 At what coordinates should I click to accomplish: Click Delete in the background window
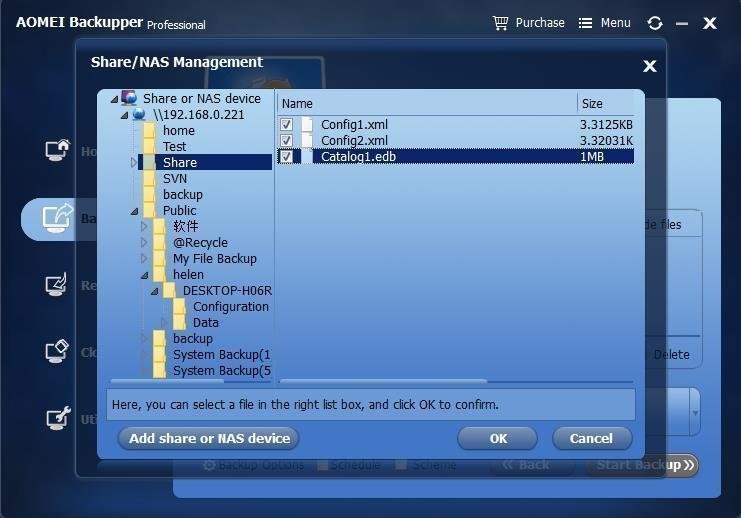[672, 354]
